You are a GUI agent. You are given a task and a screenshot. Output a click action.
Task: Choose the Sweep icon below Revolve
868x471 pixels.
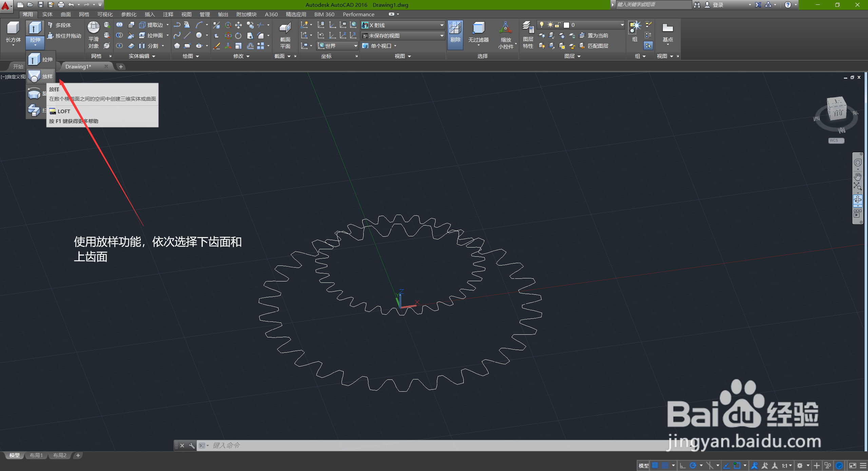point(34,110)
